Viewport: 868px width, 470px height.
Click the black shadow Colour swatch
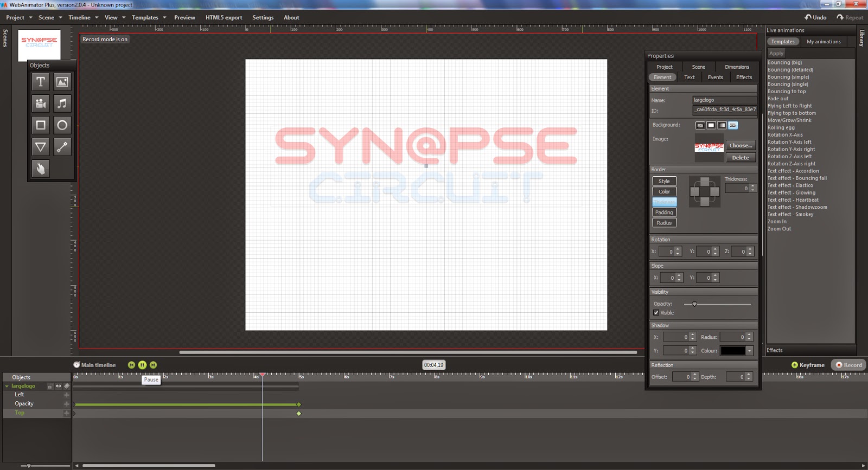733,351
